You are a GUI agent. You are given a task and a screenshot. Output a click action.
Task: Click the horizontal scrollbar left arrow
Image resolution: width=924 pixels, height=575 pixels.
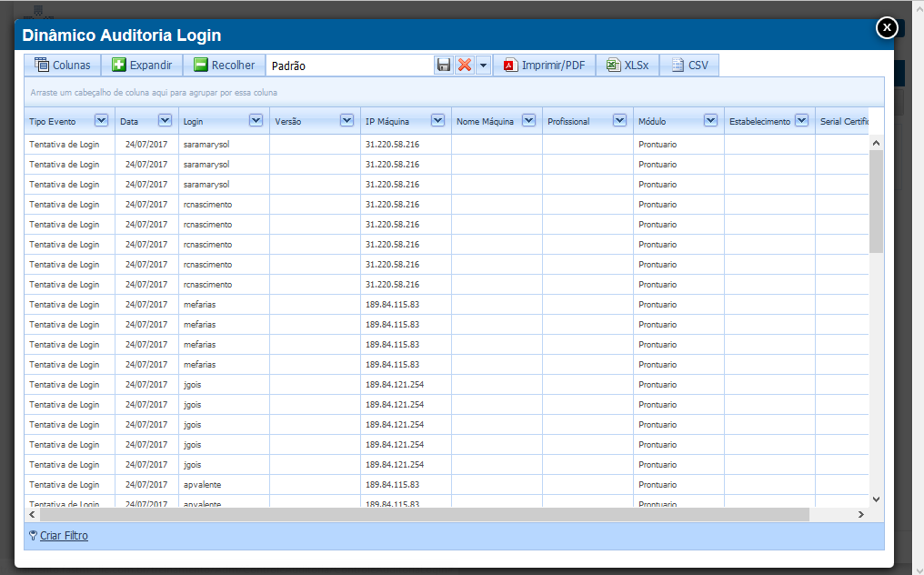(32, 514)
